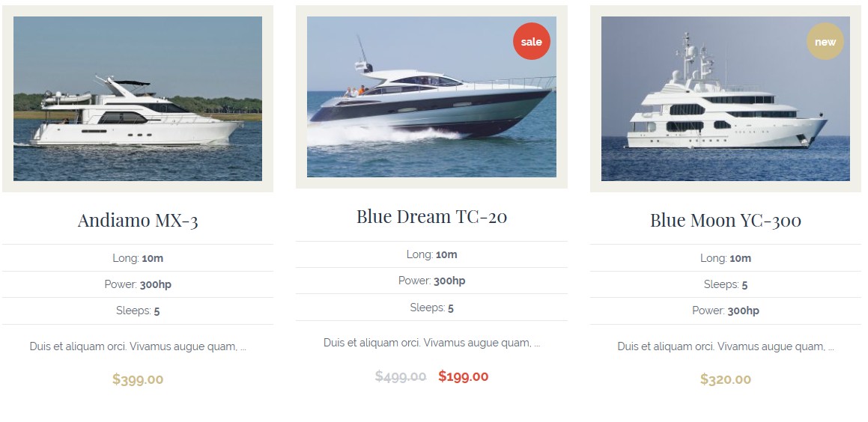This screenshot has height=422, width=868.
Task: Open the Blue Dream TC-20 speedboat photo
Action: 432,97
